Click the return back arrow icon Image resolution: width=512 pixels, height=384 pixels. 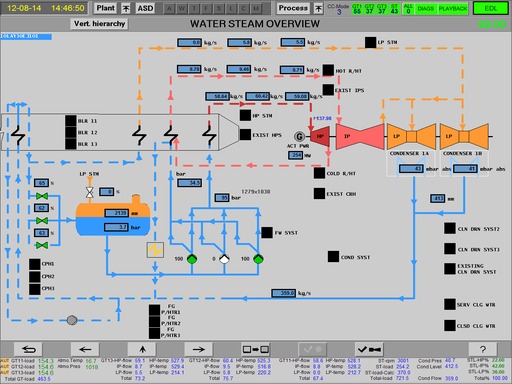(28, 349)
